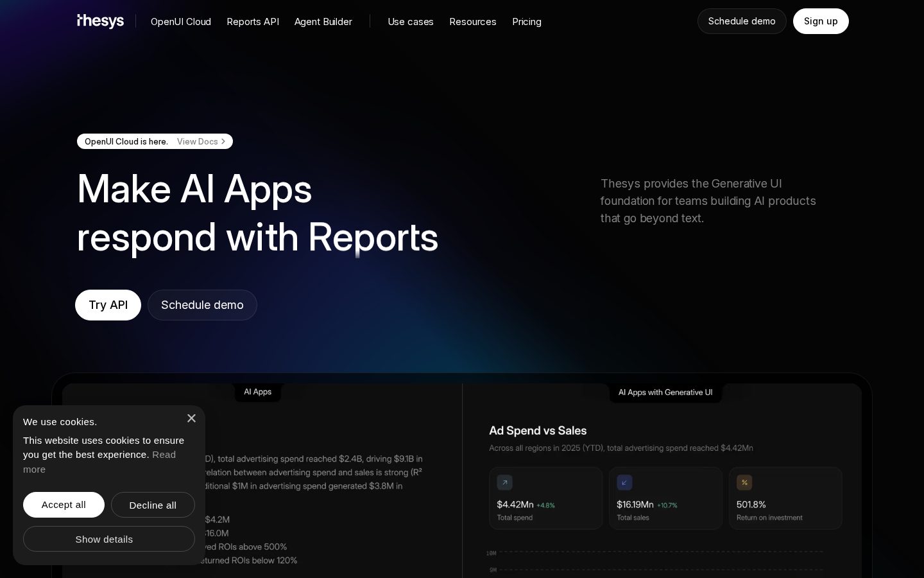Click the Try API button
The image size is (924, 578).
(x=108, y=305)
